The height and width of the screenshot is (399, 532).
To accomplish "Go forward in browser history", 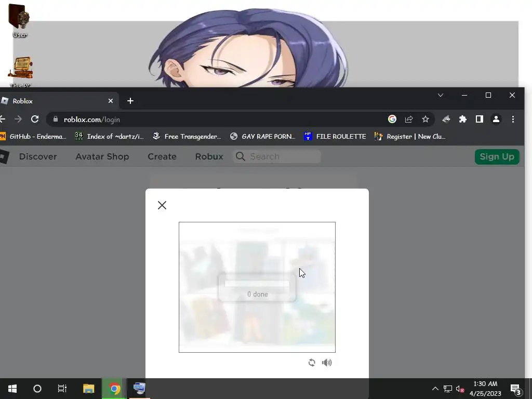I will (18, 119).
